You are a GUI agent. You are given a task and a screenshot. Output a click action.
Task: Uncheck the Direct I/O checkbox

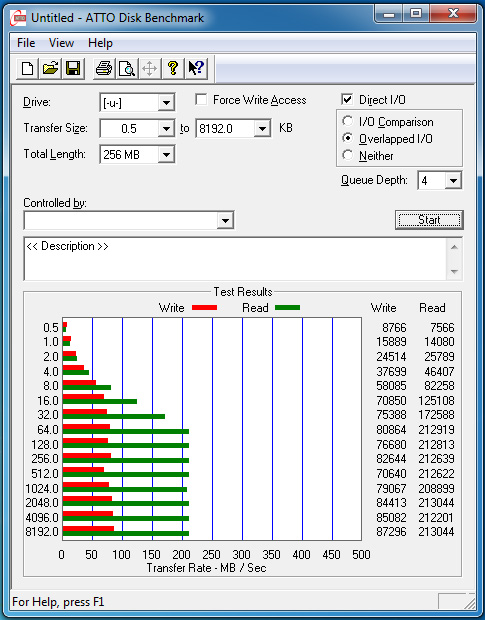(x=347, y=100)
